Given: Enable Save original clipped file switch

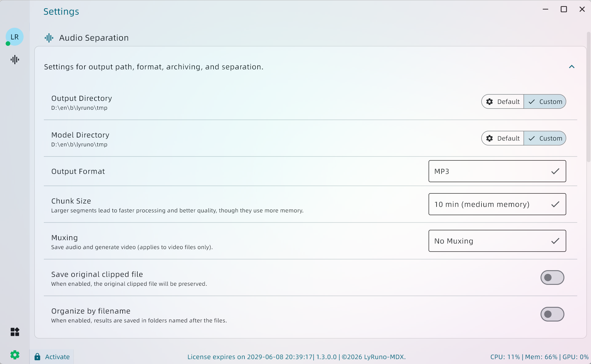Looking at the screenshot, I should point(552,278).
